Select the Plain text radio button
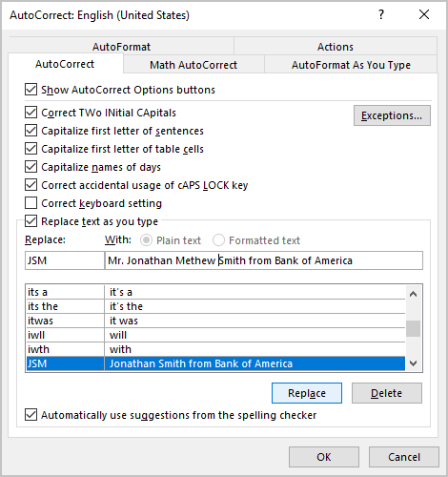 146,240
